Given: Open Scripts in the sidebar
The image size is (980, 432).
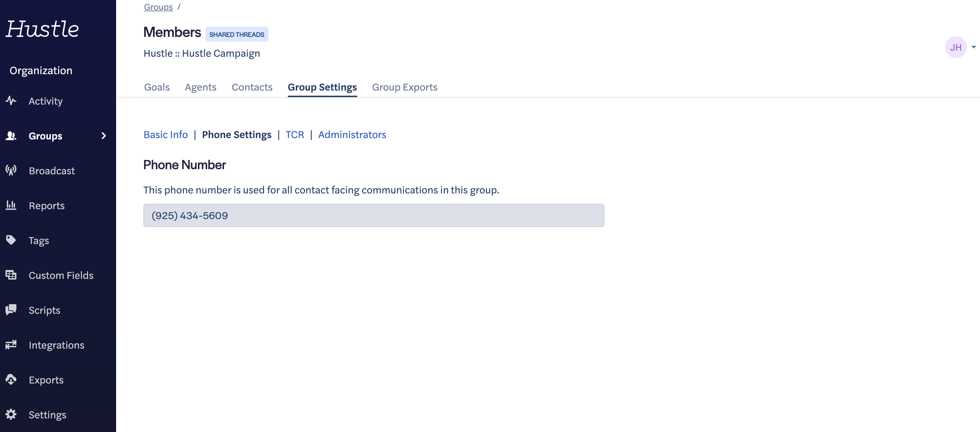Looking at the screenshot, I should (x=44, y=310).
